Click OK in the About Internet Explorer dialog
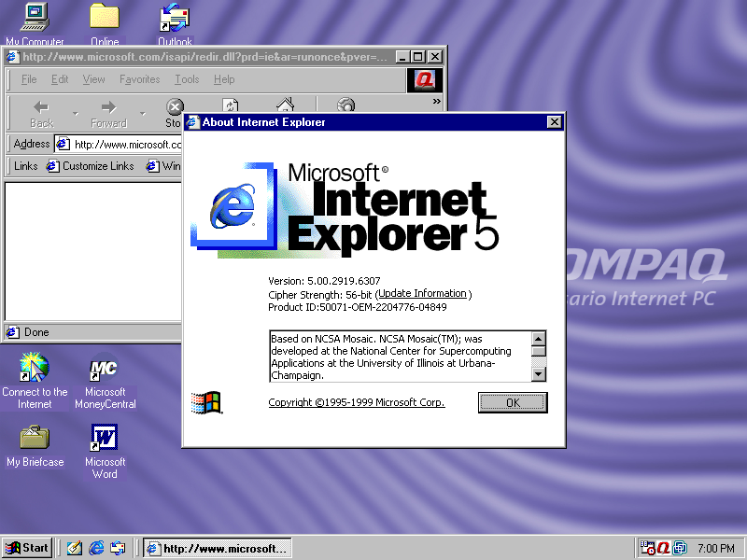747x560 pixels. click(x=513, y=403)
